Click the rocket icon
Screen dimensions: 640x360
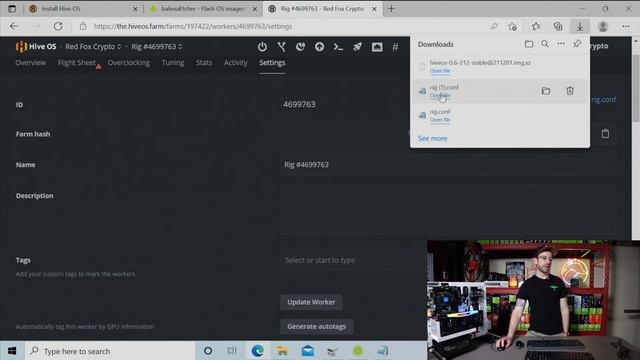[x=358, y=47]
